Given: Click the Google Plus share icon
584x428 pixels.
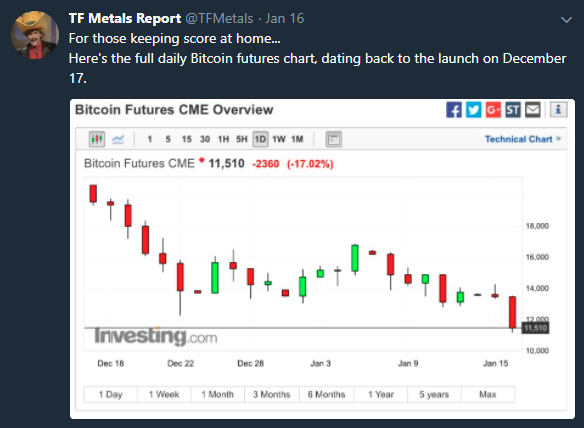Looking at the screenshot, I should coord(493,110).
